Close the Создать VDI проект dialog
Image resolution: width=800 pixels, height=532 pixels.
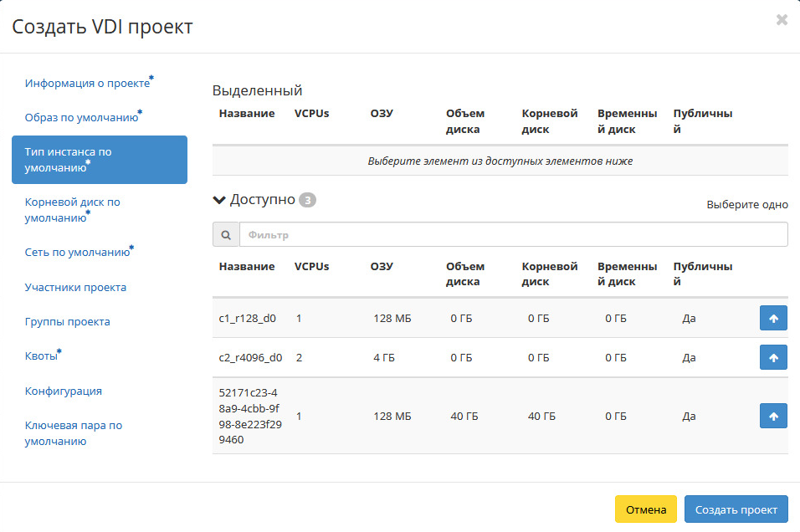click(782, 20)
